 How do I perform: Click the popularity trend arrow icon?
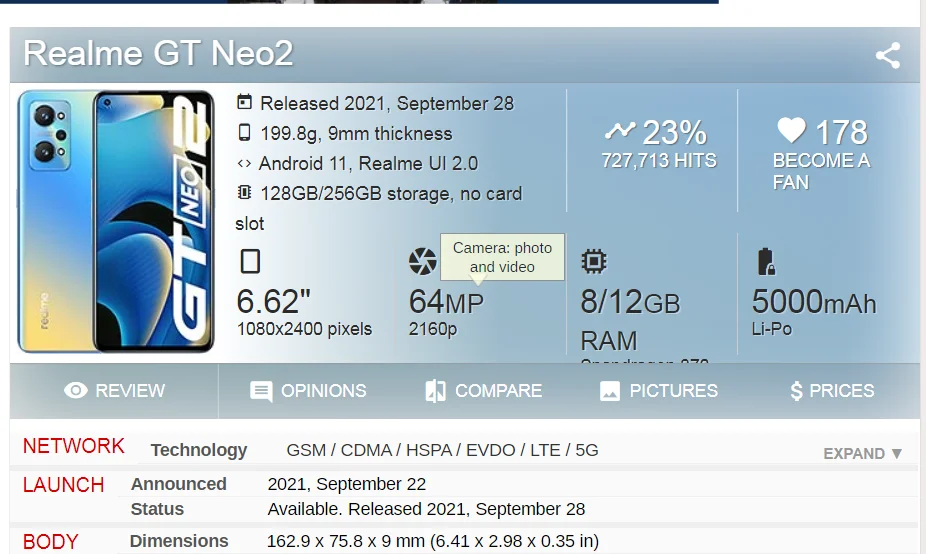tap(620, 130)
